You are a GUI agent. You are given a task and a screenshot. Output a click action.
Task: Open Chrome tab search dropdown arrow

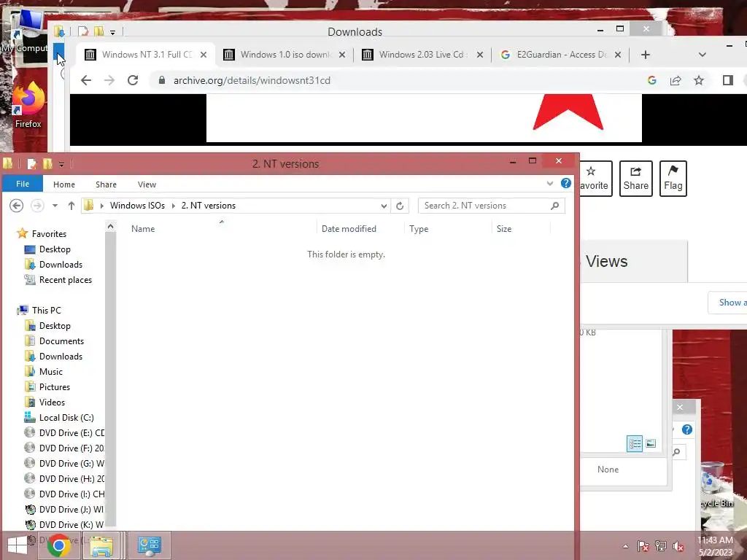703,55
